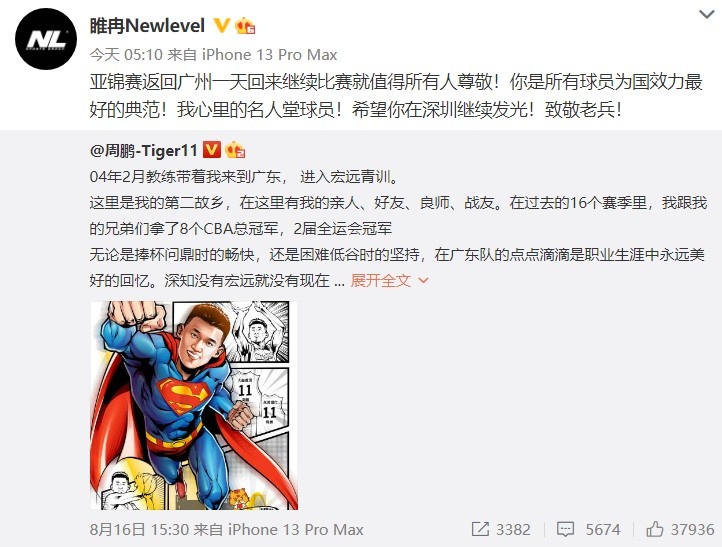Click the 今天 05:10 post timestamp
This screenshot has height=547, width=722.
[x=126, y=54]
